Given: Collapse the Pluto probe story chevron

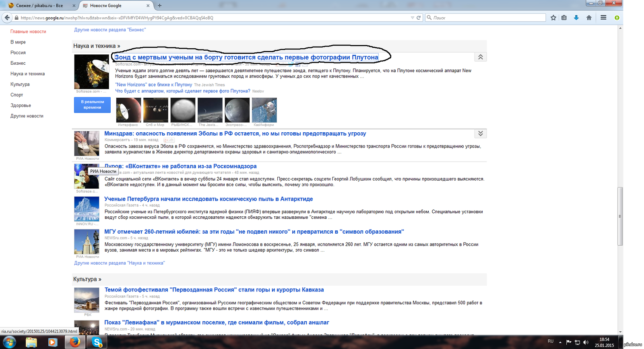Looking at the screenshot, I should coord(480,57).
